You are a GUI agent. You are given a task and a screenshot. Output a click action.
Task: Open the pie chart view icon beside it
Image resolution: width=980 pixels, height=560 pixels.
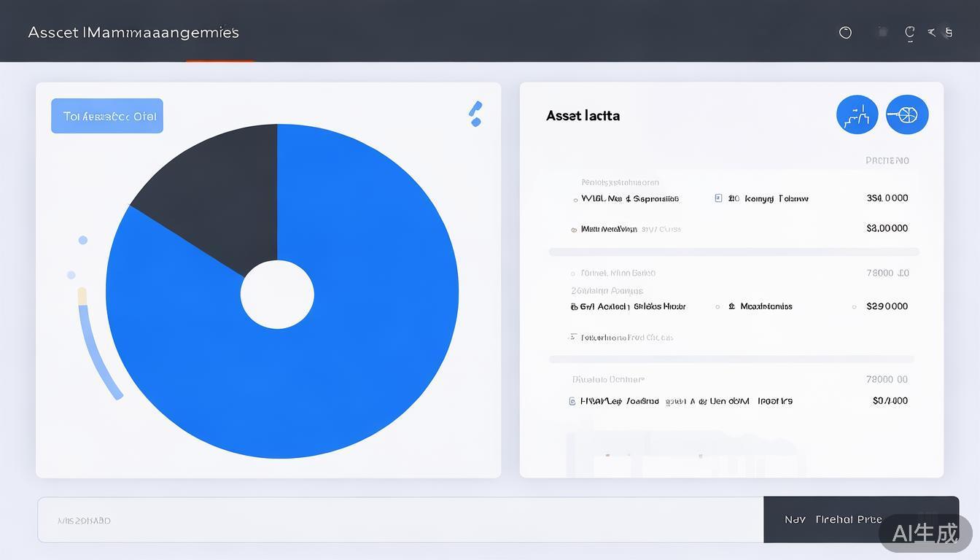coord(906,114)
